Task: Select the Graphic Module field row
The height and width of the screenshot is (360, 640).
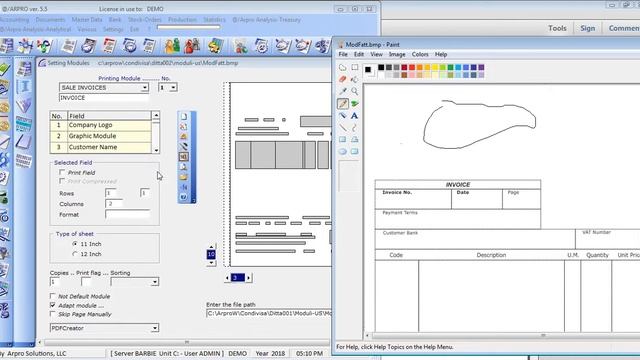Action: pyautogui.click(x=100, y=136)
